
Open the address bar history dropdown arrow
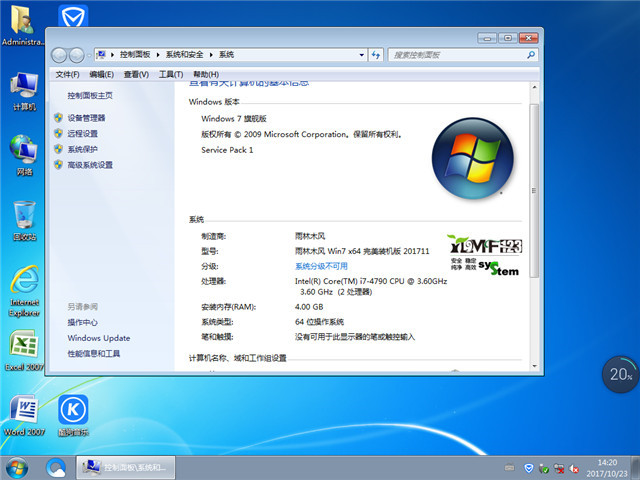[x=361, y=55]
